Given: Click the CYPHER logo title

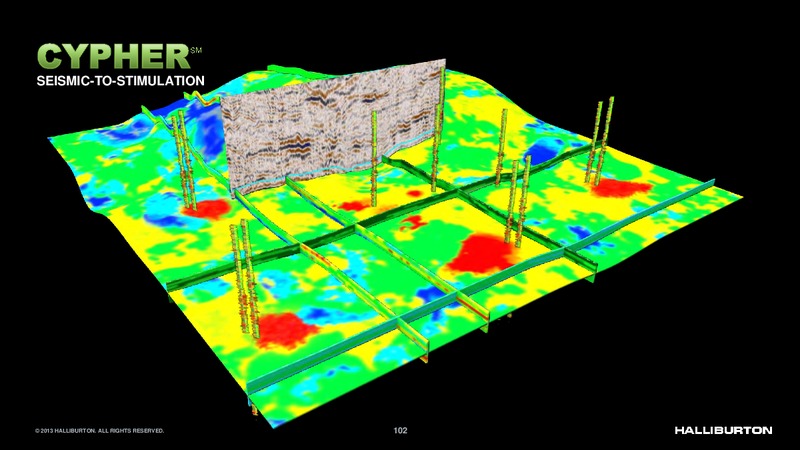Looking at the screenshot, I should click(114, 56).
